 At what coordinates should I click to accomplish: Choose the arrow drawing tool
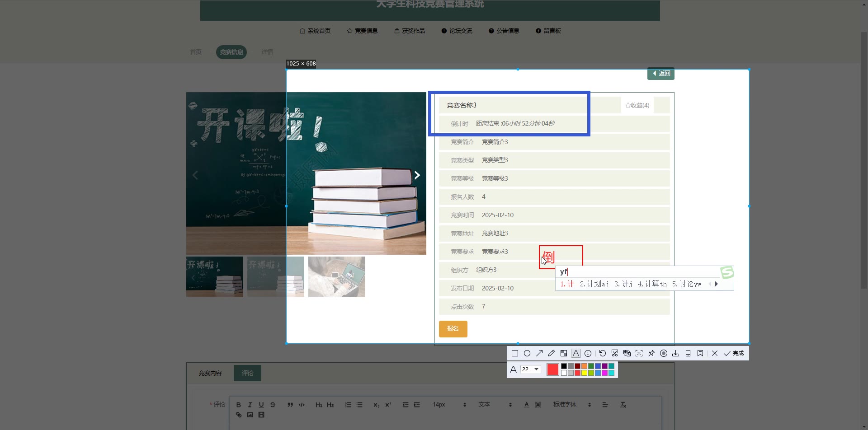[x=539, y=353]
